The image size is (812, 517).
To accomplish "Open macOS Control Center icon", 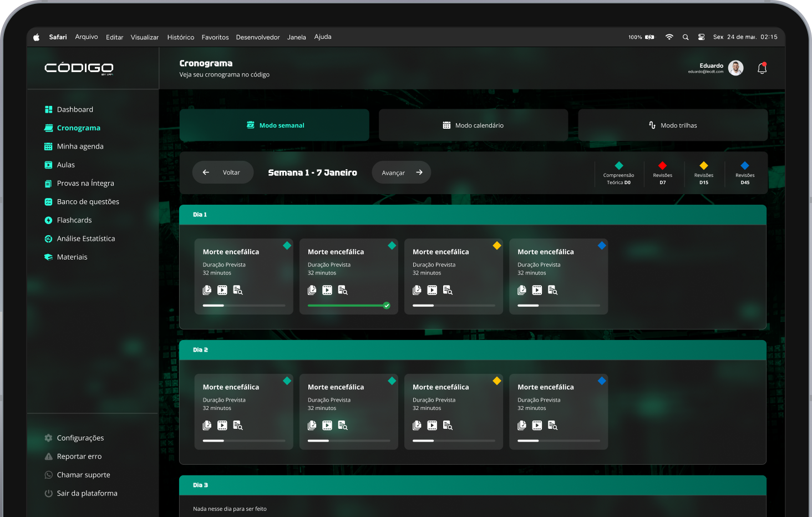I will coord(701,37).
